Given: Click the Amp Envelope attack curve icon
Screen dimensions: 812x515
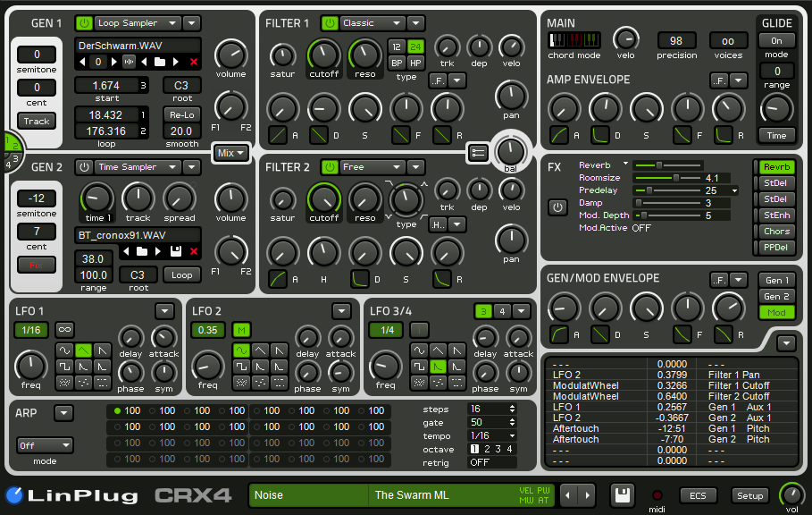Looking at the screenshot, I should (559, 135).
